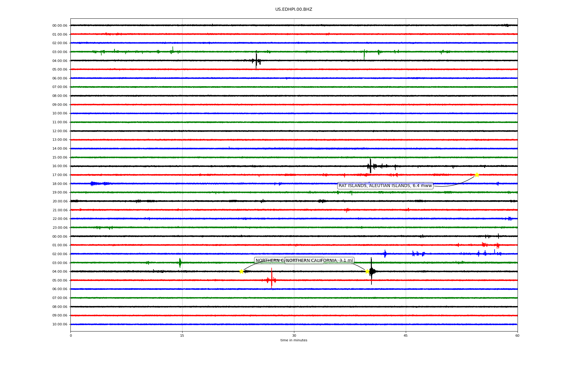This screenshot has width=588, height=368.
Task: Click the yellow star on the 17:00:06 trace
Action: pyautogui.click(x=477, y=175)
